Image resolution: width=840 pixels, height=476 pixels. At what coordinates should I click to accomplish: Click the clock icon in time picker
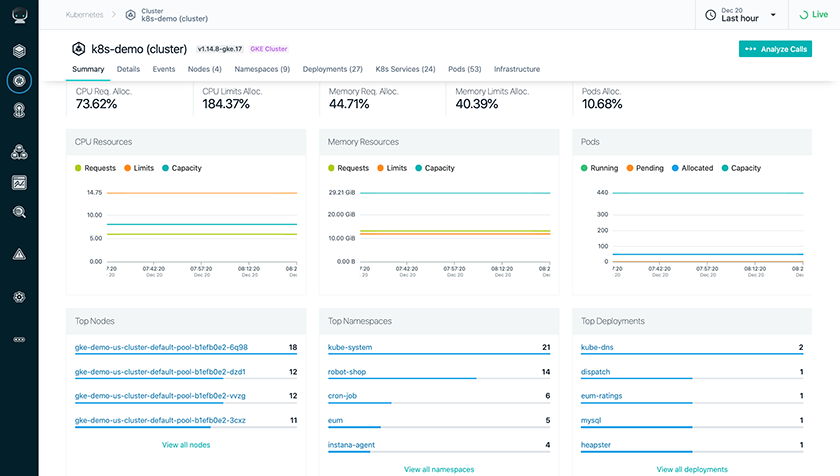(x=710, y=15)
